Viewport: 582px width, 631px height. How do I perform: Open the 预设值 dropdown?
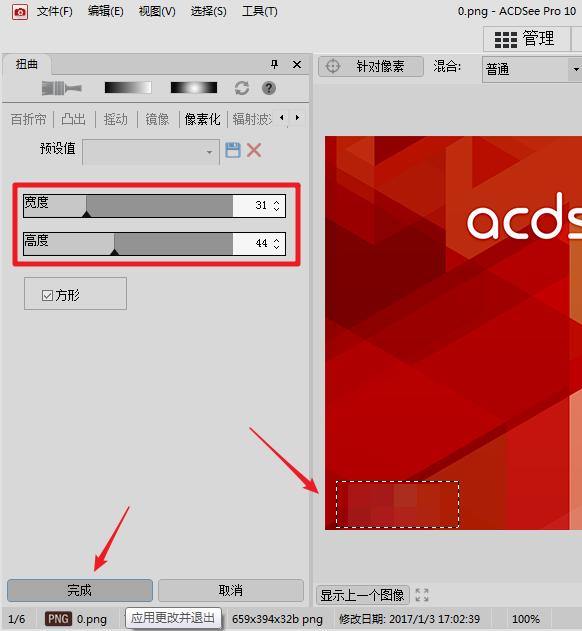151,152
